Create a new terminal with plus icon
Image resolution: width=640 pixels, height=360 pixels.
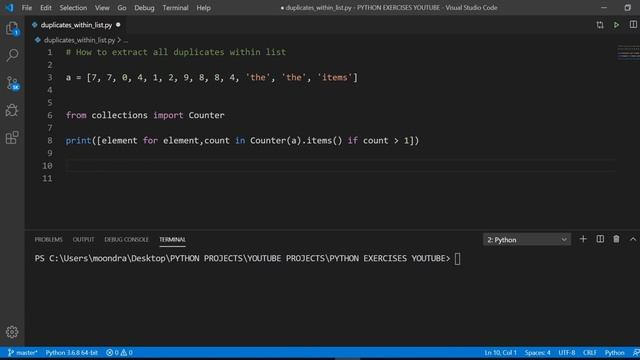[x=583, y=239]
